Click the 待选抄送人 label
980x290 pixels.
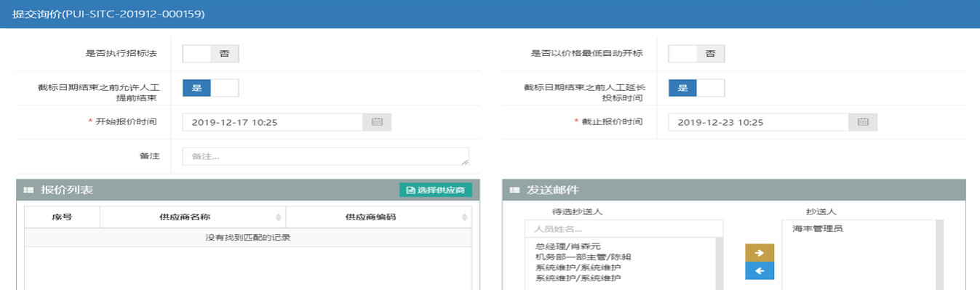click(x=577, y=212)
